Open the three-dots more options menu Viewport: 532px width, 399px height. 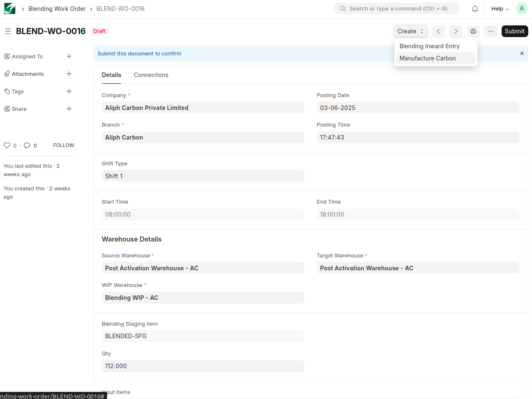click(491, 31)
